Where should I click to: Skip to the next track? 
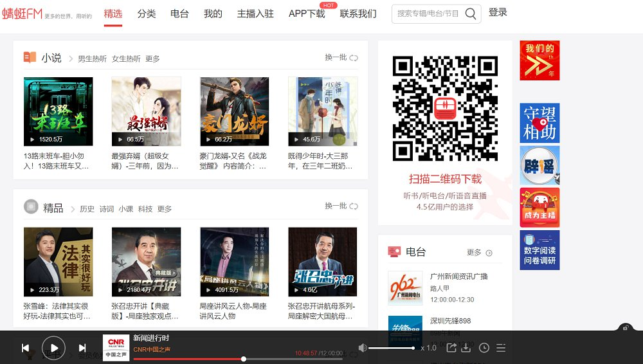tap(82, 348)
